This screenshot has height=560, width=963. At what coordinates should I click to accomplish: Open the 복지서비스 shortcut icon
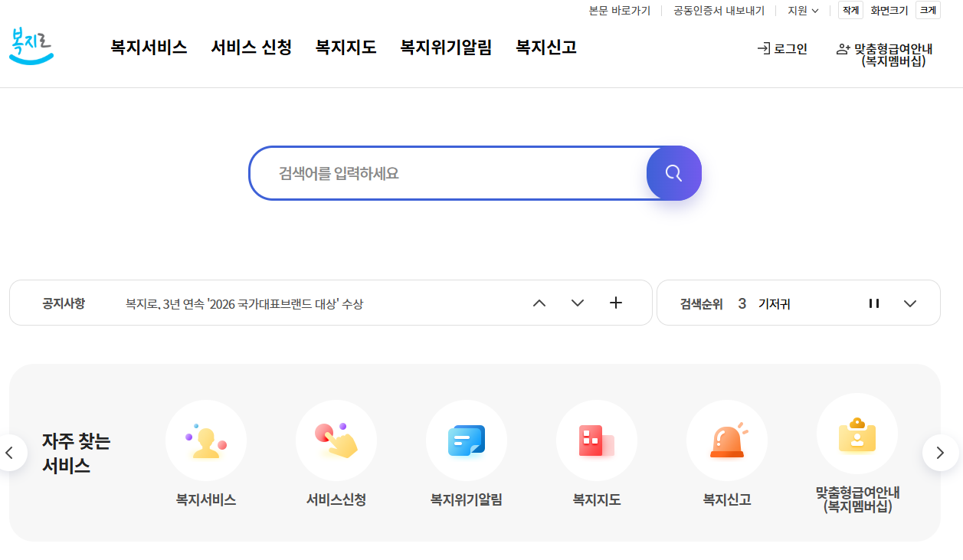pos(206,440)
